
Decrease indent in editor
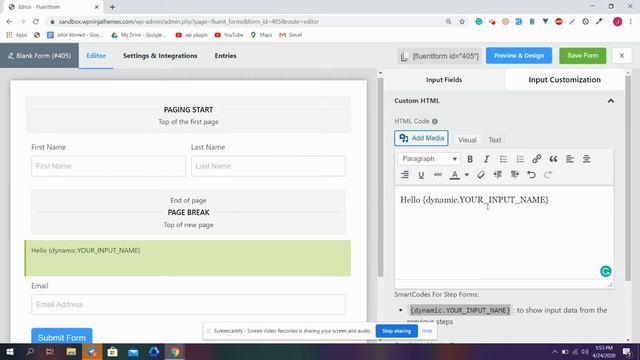pos(498,175)
